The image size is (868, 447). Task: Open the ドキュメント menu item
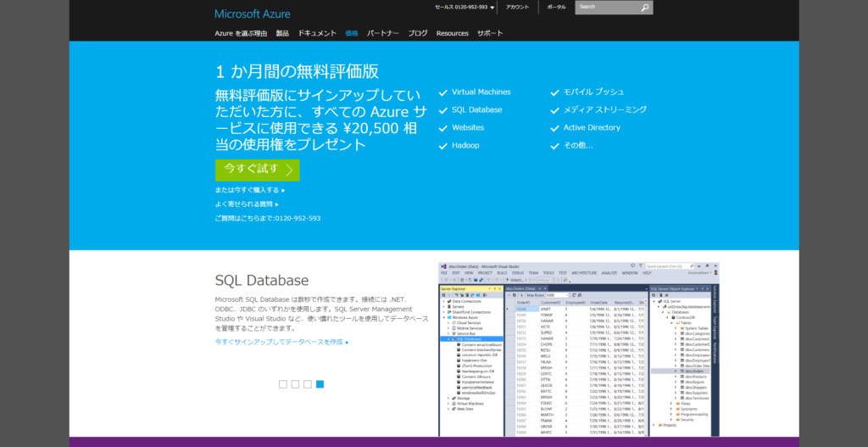coord(317,33)
